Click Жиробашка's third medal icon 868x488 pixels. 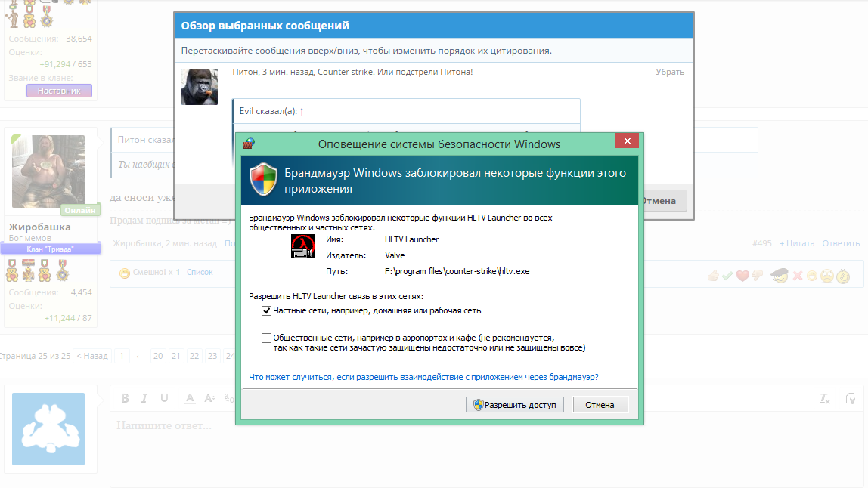pos(45,270)
